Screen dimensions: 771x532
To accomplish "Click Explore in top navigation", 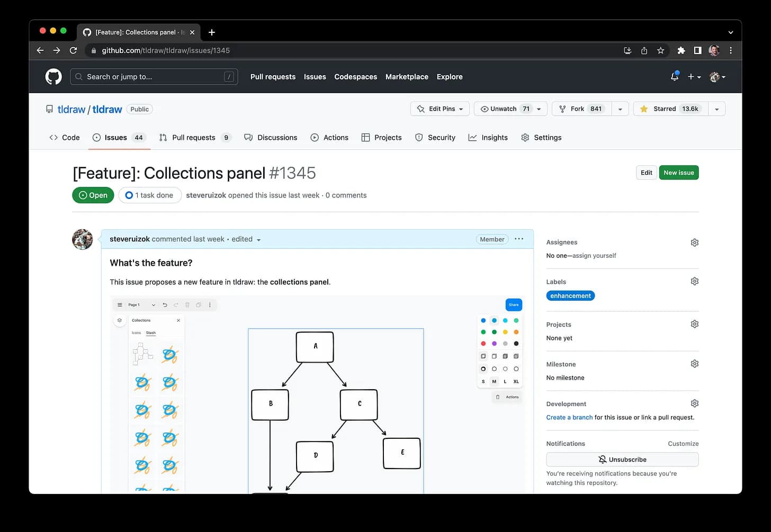I will point(450,77).
